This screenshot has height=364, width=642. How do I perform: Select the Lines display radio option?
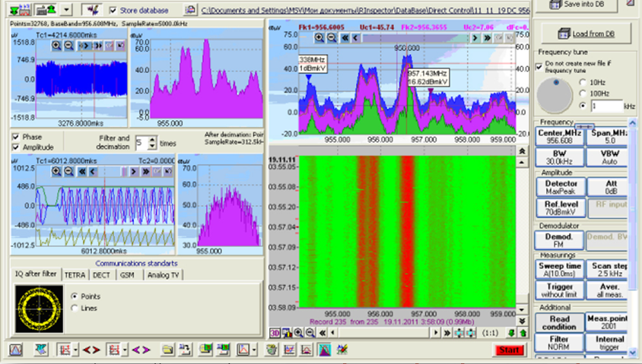pyautogui.click(x=74, y=308)
